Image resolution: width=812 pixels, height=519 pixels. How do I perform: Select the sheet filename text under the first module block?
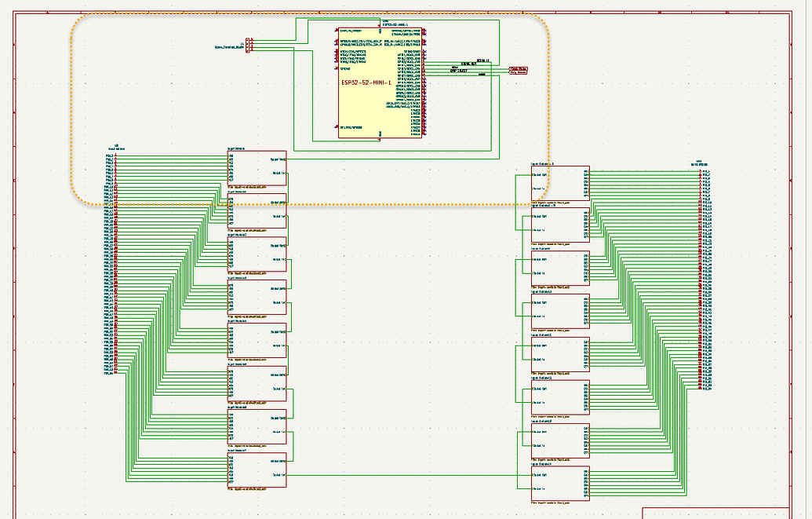tap(249, 187)
